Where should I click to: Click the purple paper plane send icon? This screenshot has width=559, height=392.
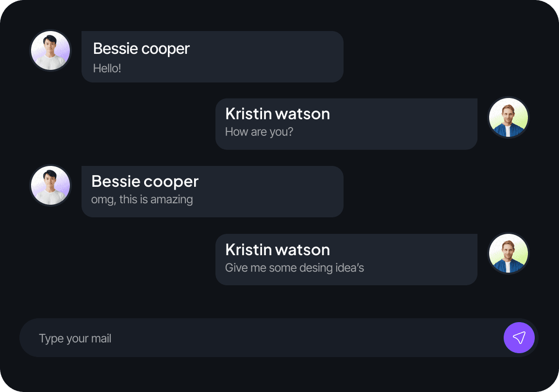point(519,338)
